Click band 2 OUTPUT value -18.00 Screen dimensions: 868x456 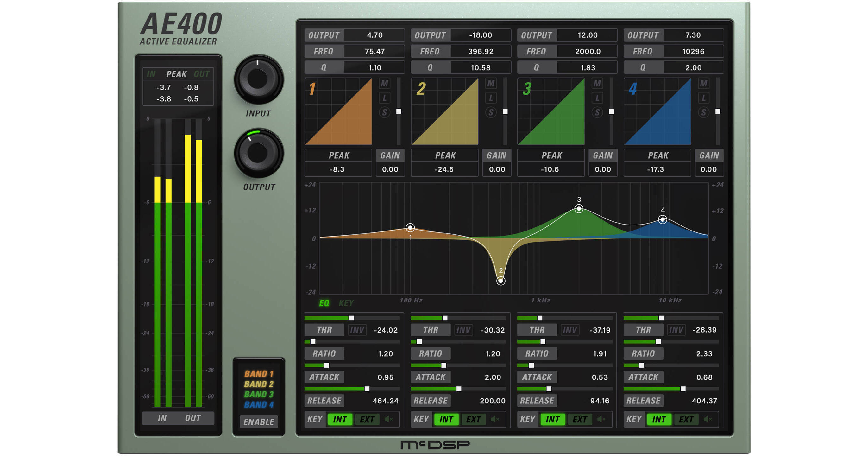point(481,35)
